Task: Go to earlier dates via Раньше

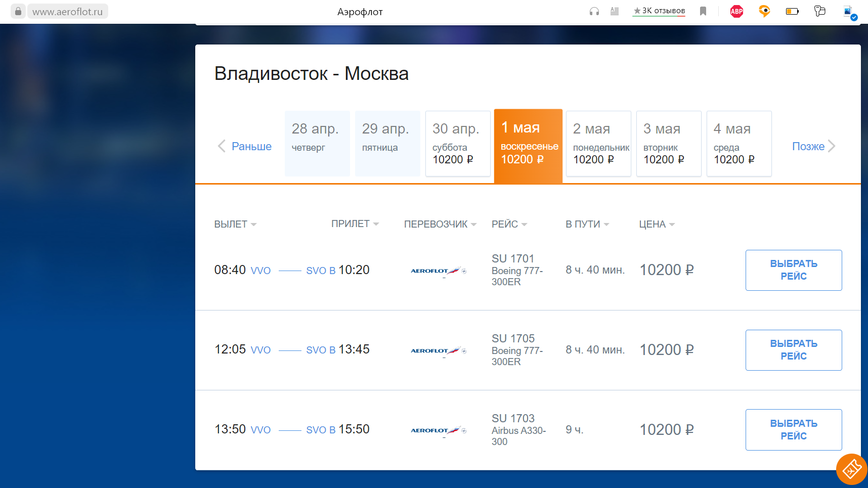Action: 251,146
